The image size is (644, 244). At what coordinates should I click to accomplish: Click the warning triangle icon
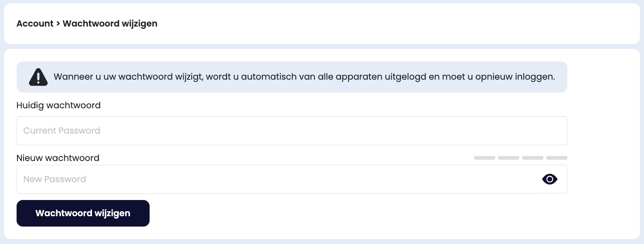pyautogui.click(x=38, y=77)
